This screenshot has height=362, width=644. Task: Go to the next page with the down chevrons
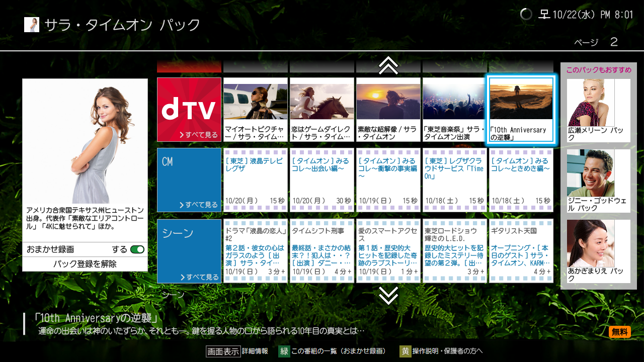(x=388, y=295)
